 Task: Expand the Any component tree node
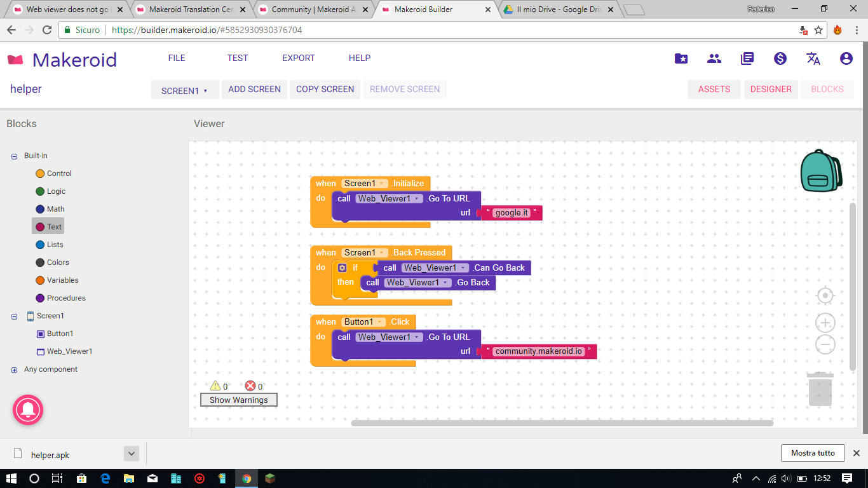tap(14, 370)
